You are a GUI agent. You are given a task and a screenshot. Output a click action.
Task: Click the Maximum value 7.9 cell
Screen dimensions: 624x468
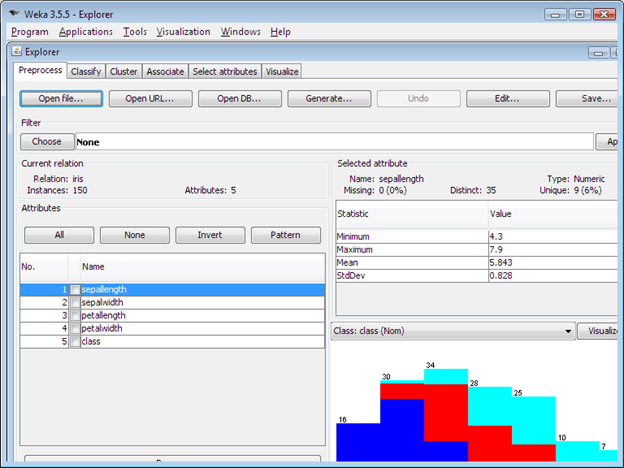tap(553, 250)
